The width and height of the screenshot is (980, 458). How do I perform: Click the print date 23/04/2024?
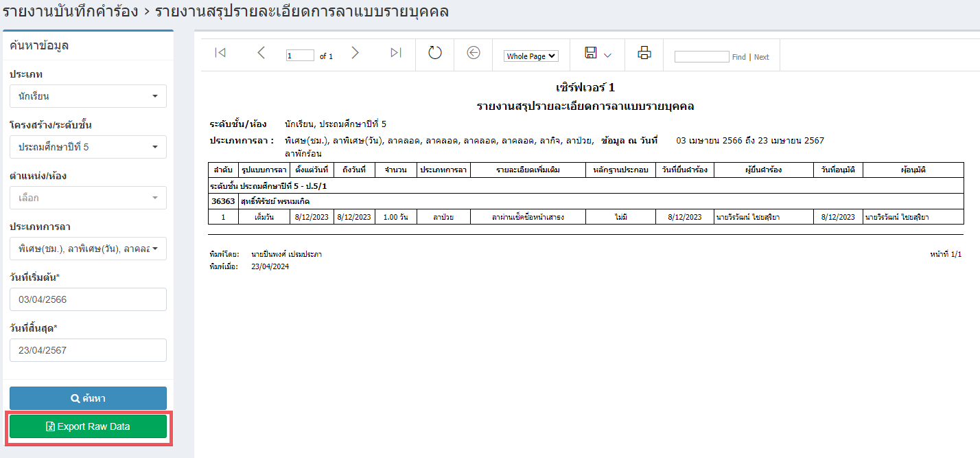(x=270, y=266)
